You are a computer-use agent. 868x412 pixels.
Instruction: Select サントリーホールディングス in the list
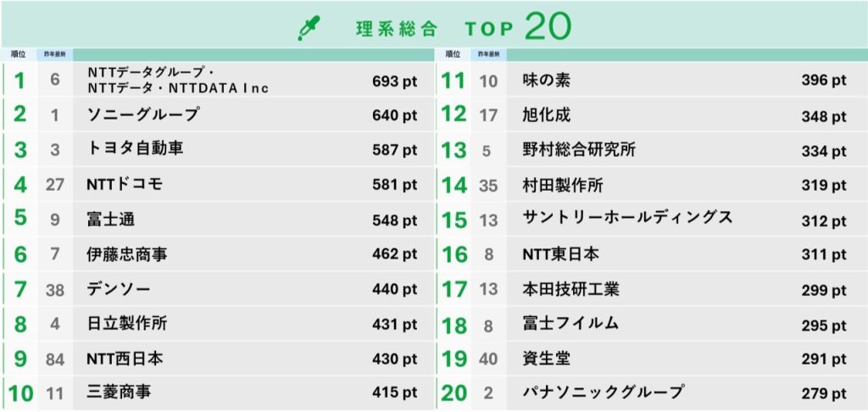tap(627, 218)
